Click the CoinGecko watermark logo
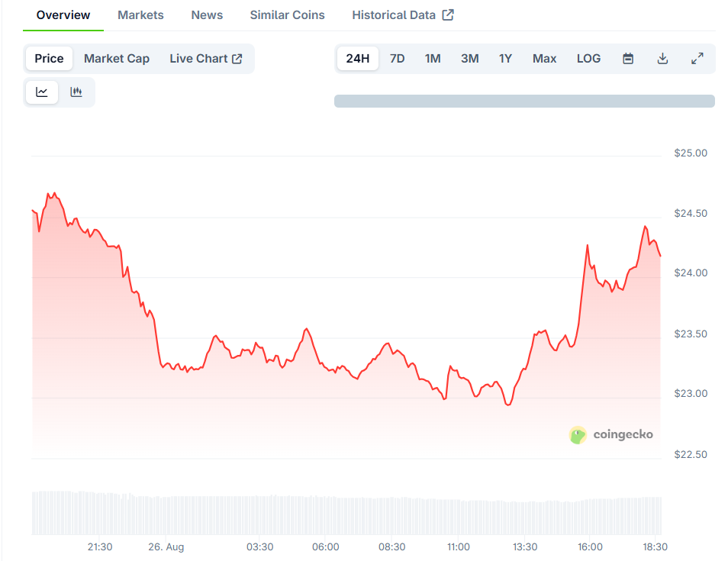 [x=611, y=435]
